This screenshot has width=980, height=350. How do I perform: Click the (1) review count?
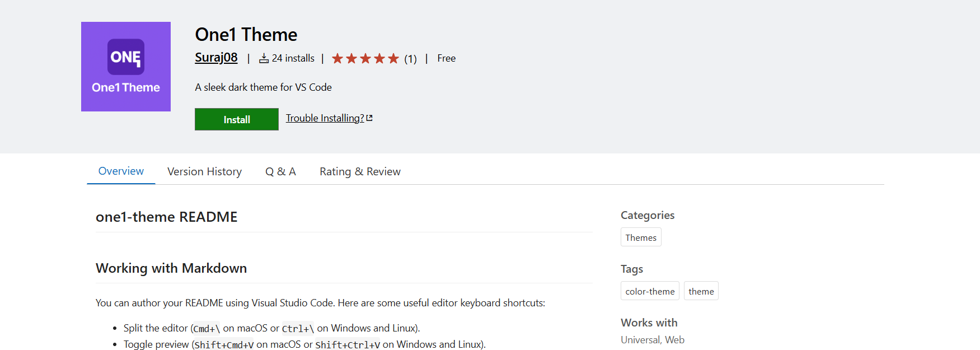point(411,59)
